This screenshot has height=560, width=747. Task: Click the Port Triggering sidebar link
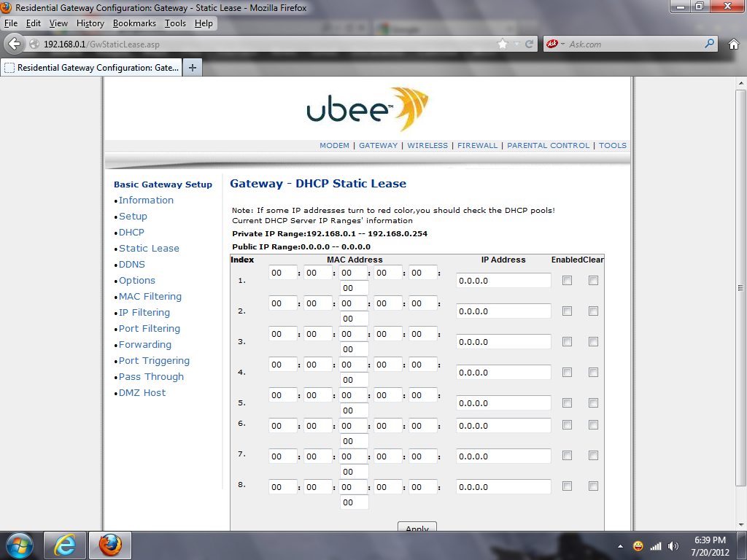point(154,361)
